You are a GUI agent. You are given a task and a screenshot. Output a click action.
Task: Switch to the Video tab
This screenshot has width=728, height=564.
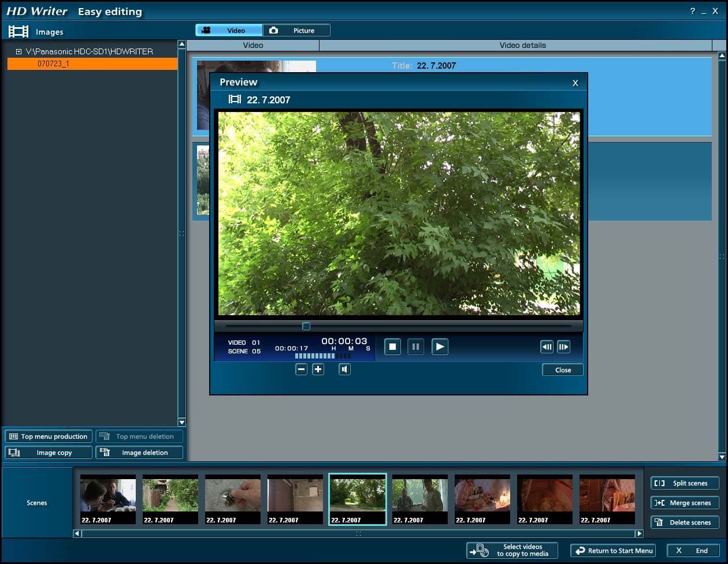[x=229, y=30]
